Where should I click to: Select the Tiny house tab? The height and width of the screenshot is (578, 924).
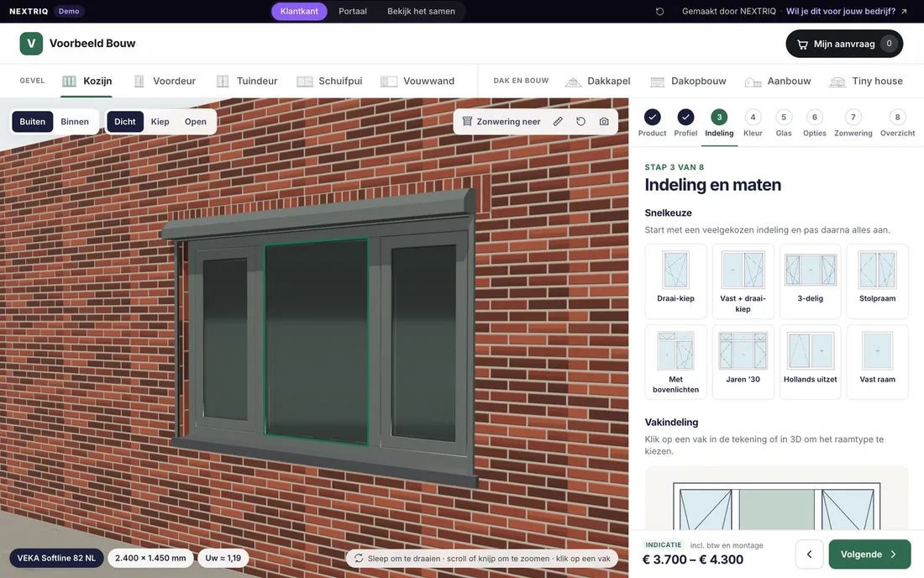[x=866, y=81]
